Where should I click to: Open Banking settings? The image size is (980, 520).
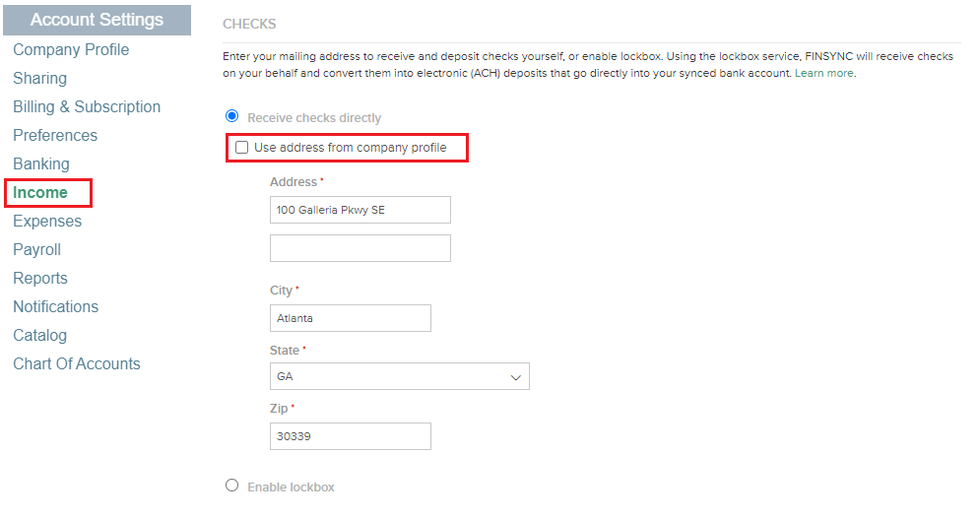41,163
